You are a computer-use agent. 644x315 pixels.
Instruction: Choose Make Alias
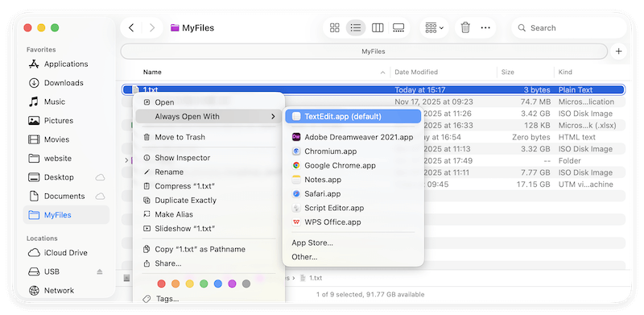point(209,214)
